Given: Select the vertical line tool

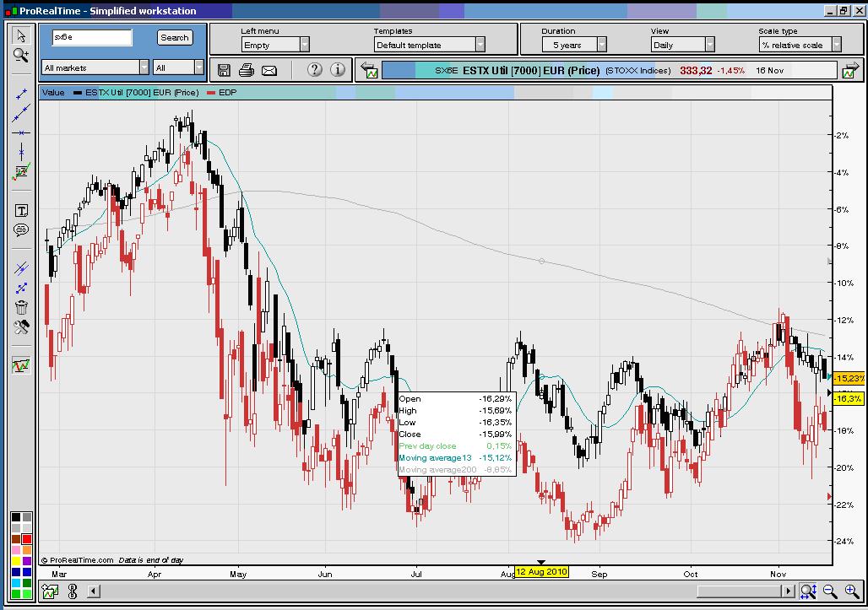Looking at the screenshot, I should coord(21,151).
